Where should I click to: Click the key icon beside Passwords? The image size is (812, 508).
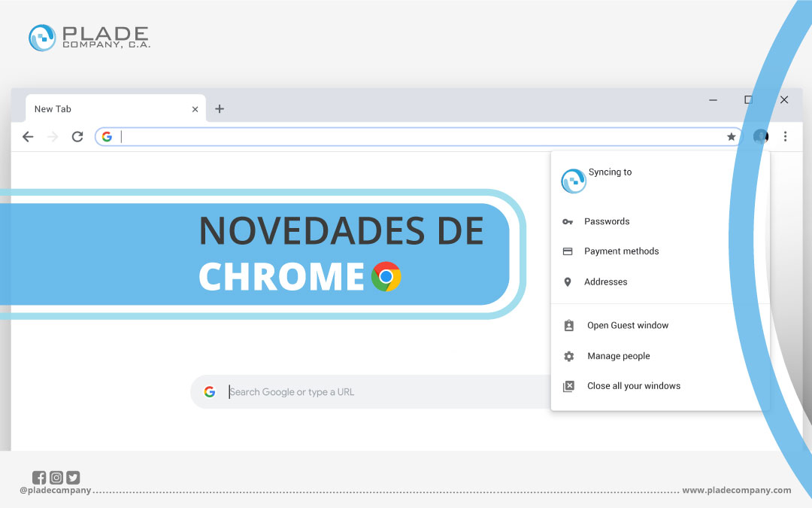[x=568, y=222]
